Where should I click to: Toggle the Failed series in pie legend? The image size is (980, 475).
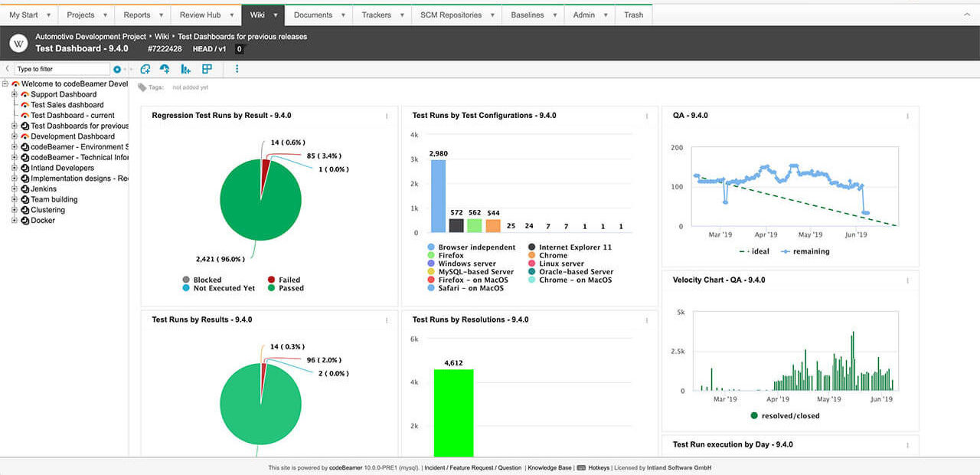283,280
